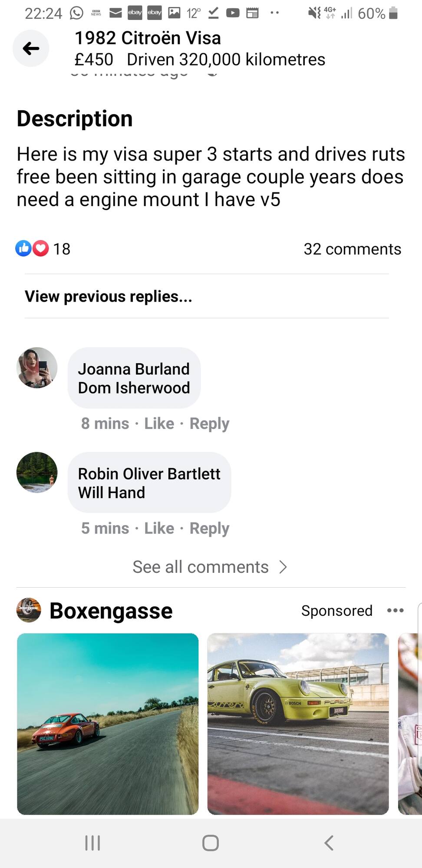The image size is (422, 868).
Task: Tap the back arrow button
Action: point(31,48)
